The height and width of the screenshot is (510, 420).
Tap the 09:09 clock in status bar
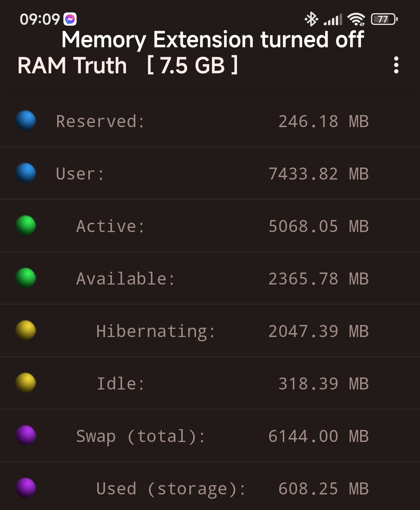click(40, 19)
